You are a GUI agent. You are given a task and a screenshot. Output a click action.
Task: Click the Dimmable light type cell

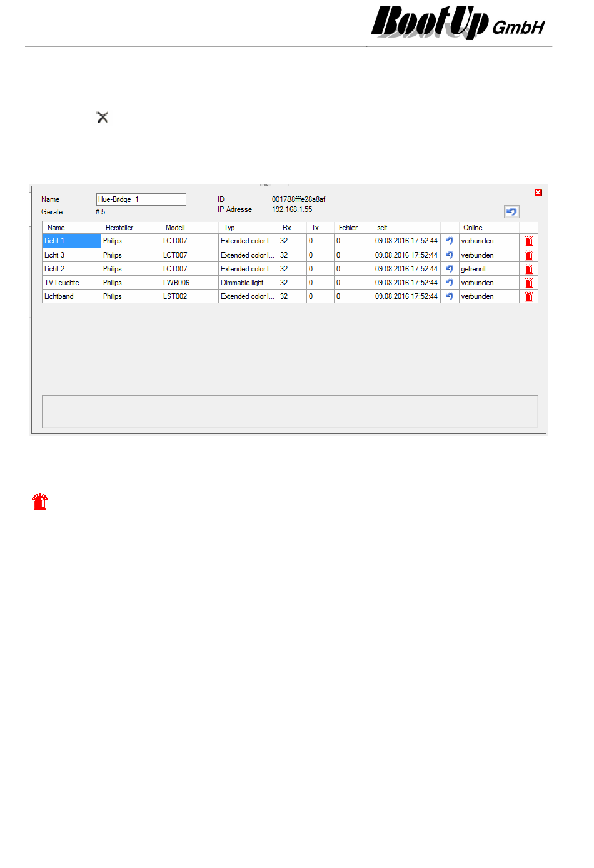[248, 283]
